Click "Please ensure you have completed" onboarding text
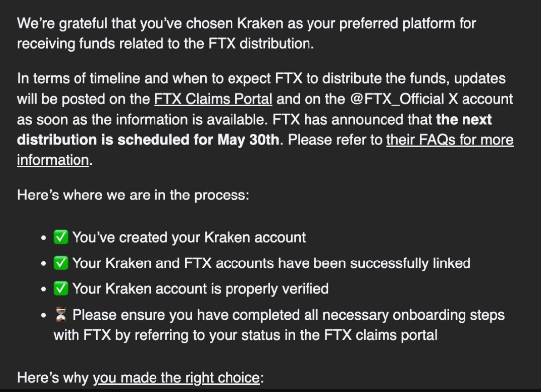This screenshot has height=392, width=541. pyautogui.click(x=288, y=315)
